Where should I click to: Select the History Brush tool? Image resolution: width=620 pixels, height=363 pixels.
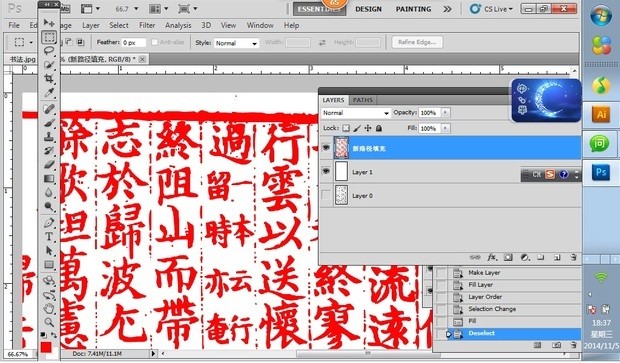pos(49,151)
